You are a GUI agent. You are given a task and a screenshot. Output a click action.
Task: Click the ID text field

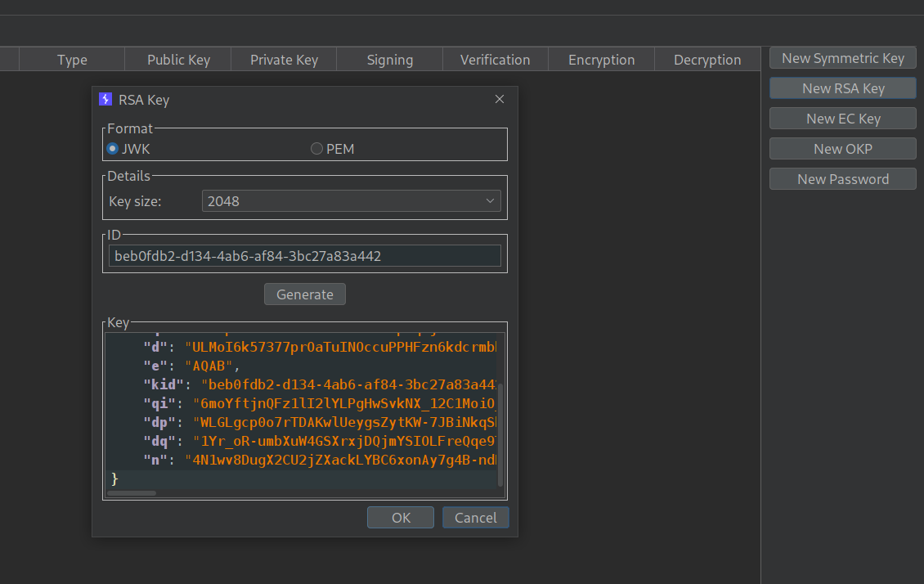304,256
